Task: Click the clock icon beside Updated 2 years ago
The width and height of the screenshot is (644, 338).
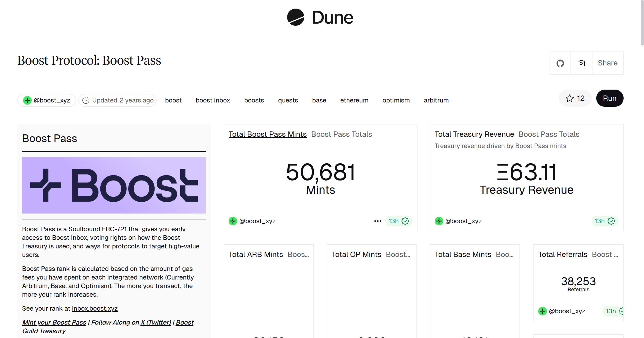Action: 85,100
